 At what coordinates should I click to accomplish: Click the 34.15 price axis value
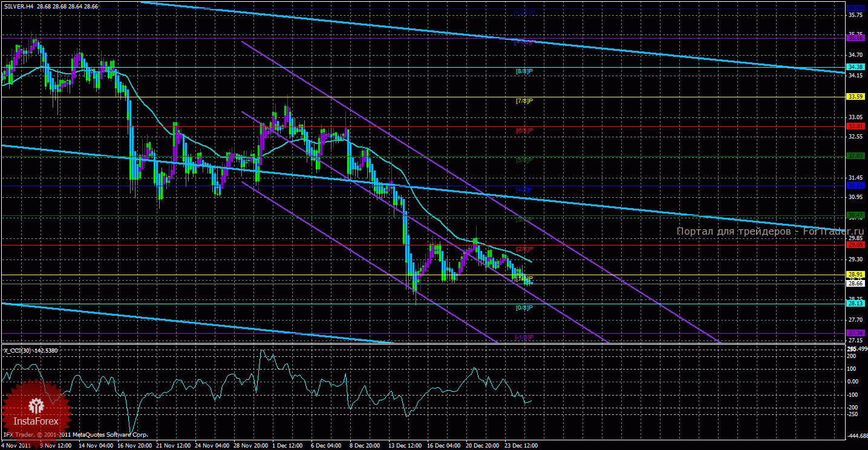(x=855, y=76)
